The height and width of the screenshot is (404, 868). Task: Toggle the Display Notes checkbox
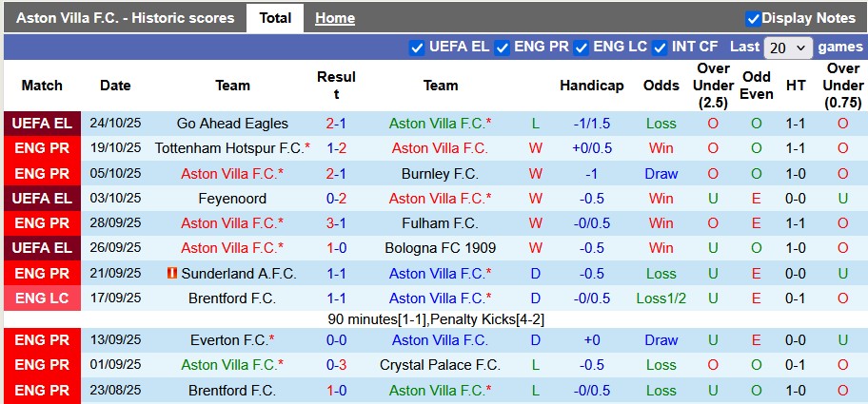pos(753,18)
